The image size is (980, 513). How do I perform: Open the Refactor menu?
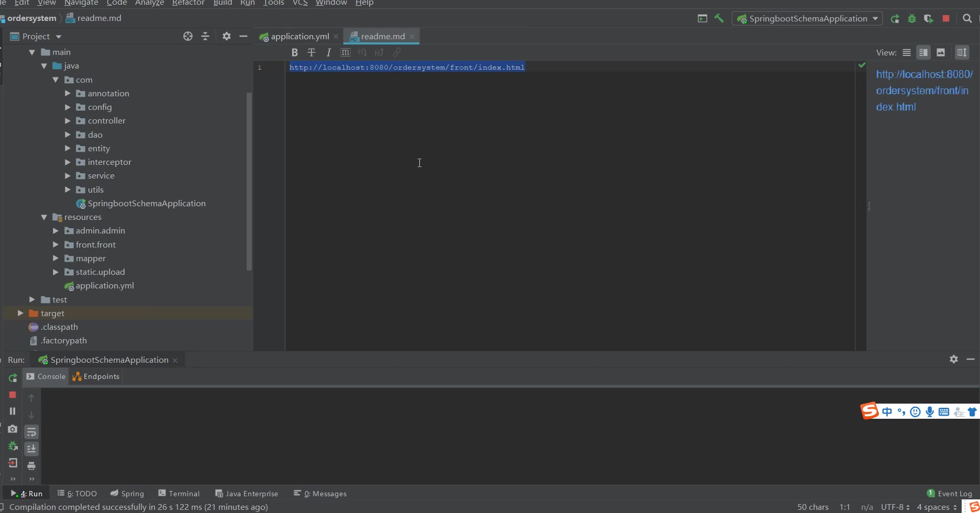[x=188, y=3]
